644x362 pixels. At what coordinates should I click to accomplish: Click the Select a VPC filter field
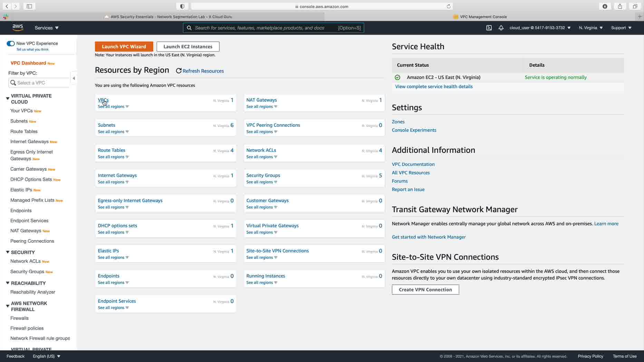pyautogui.click(x=39, y=83)
